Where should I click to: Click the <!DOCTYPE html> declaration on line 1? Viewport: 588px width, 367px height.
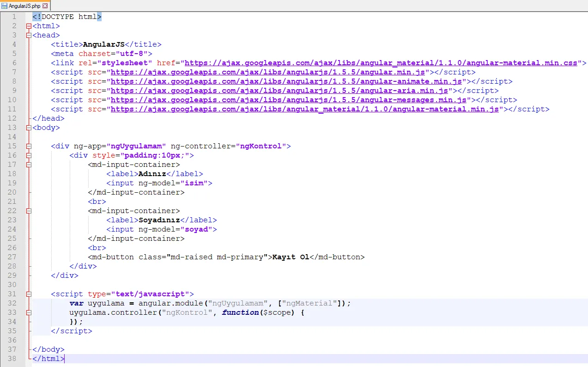pos(67,17)
